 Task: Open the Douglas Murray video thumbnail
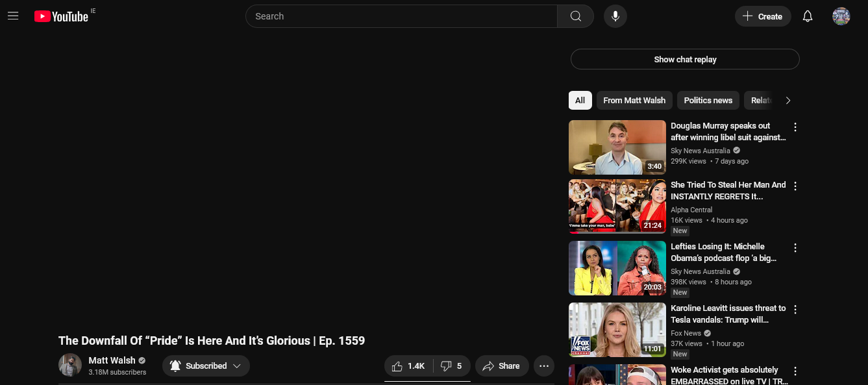pyautogui.click(x=617, y=147)
